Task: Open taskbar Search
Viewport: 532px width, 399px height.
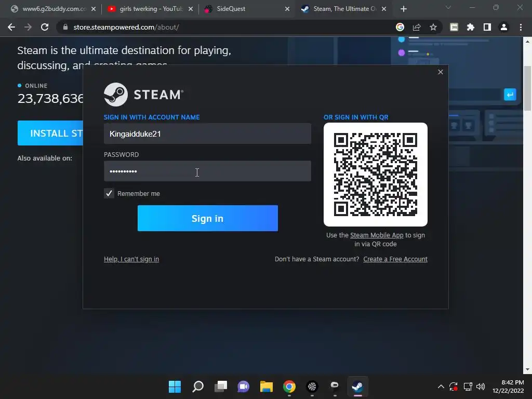Action: tap(198, 387)
